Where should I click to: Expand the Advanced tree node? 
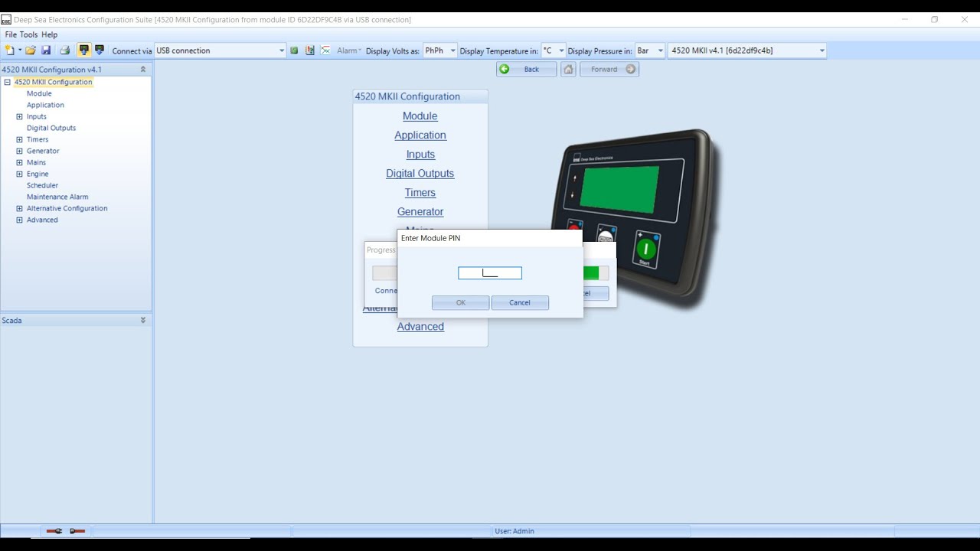(x=20, y=220)
